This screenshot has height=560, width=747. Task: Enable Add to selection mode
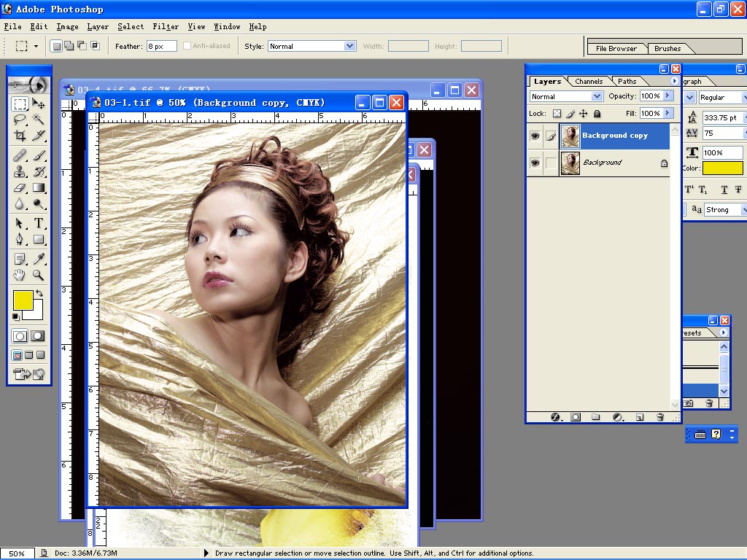point(69,46)
